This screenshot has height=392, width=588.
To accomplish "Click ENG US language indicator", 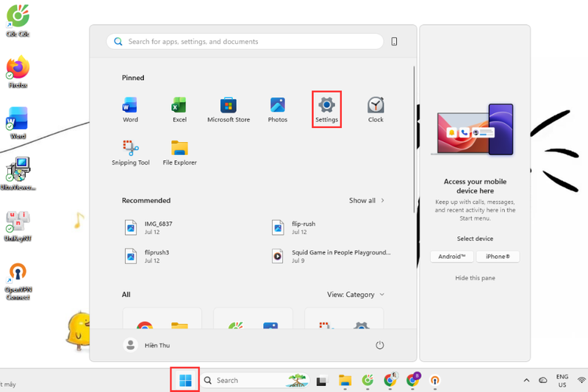I will click(x=562, y=381).
